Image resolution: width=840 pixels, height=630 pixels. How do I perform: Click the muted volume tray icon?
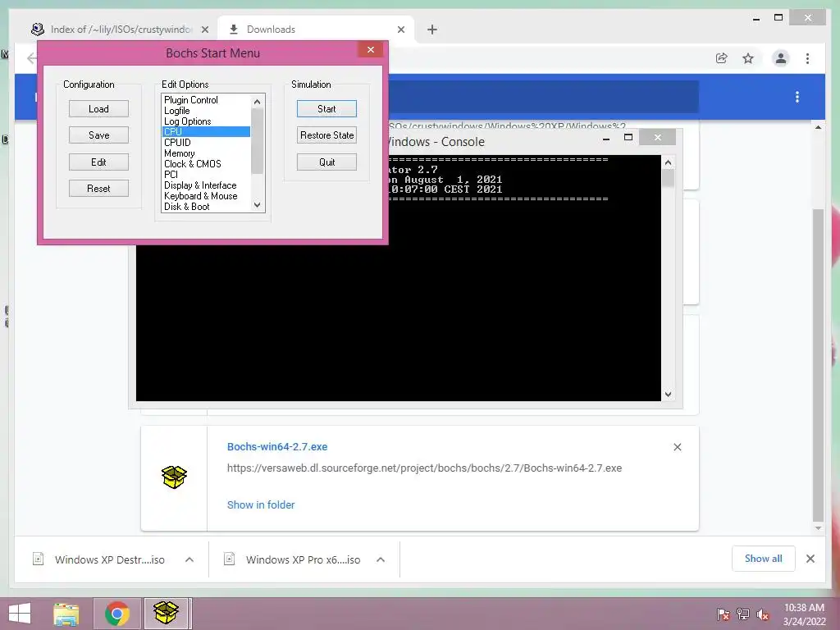[x=762, y=614]
